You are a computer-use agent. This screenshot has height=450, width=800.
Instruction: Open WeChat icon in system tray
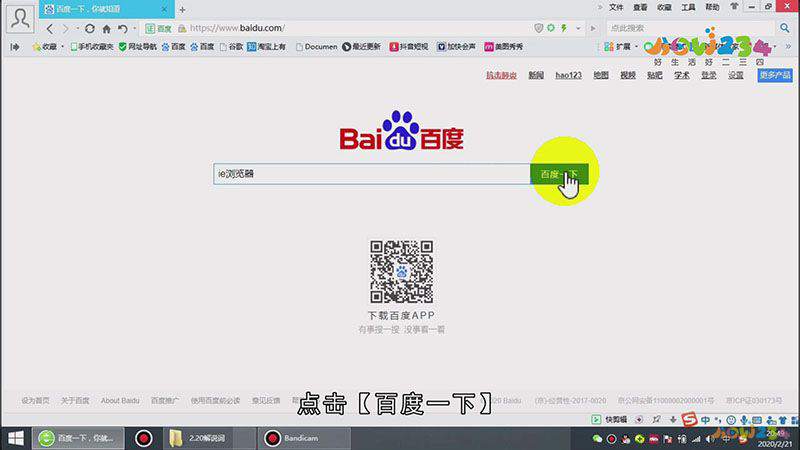(x=597, y=439)
